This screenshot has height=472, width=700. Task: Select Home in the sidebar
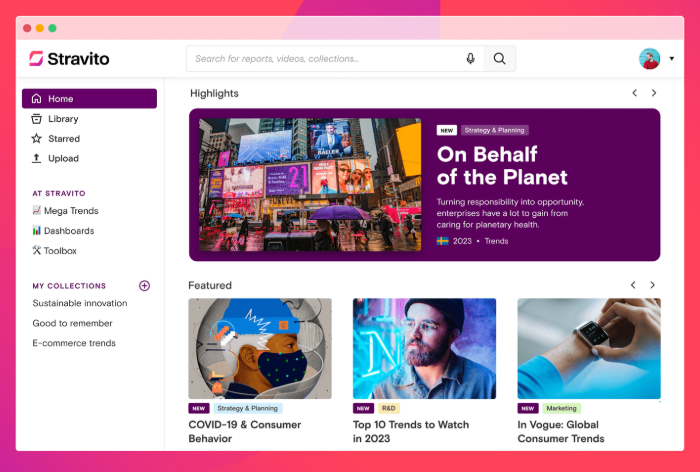click(x=89, y=99)
